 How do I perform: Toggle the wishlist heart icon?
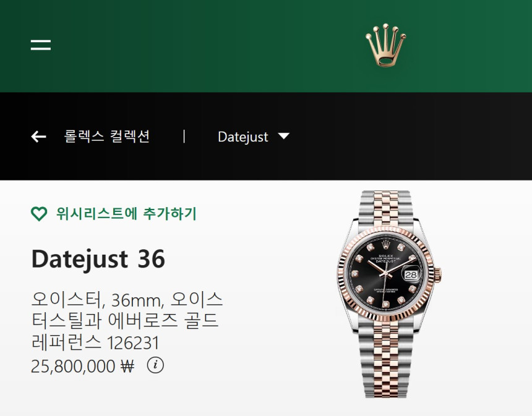[x=39, y=214]
